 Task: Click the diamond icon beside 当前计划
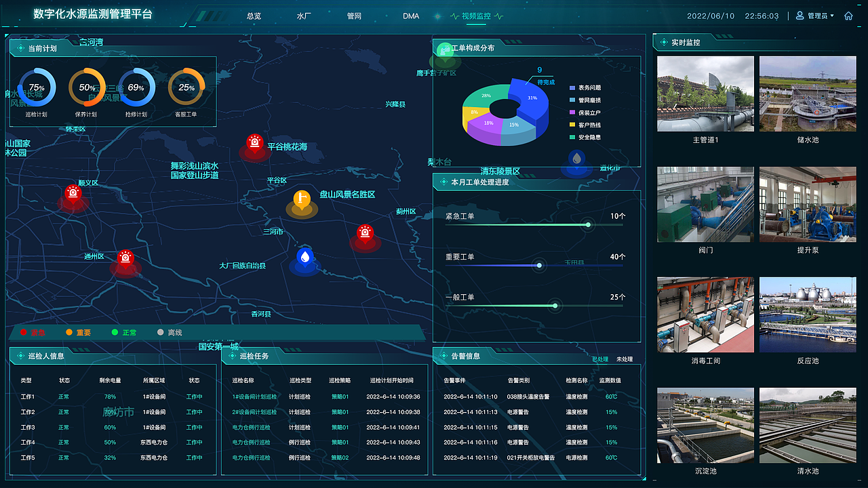(x=20, y=48)
